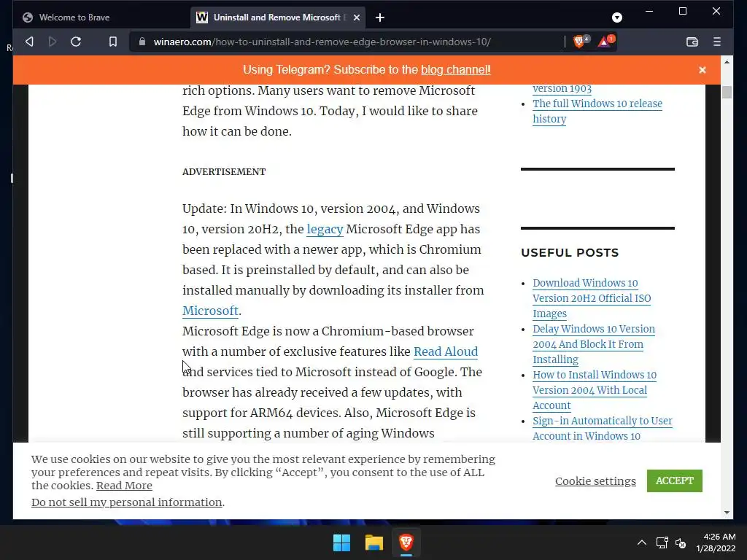Open a new tab with plus button

tap(379, 17)
